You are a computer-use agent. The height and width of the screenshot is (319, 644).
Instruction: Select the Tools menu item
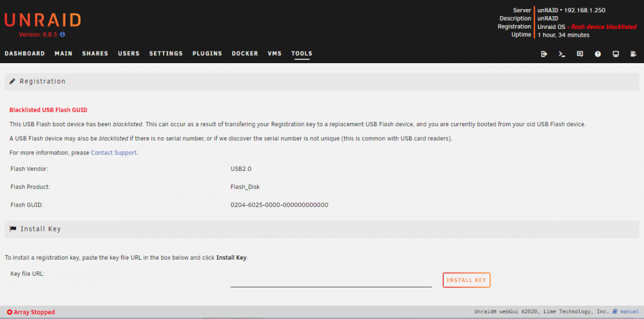(302, 54)
